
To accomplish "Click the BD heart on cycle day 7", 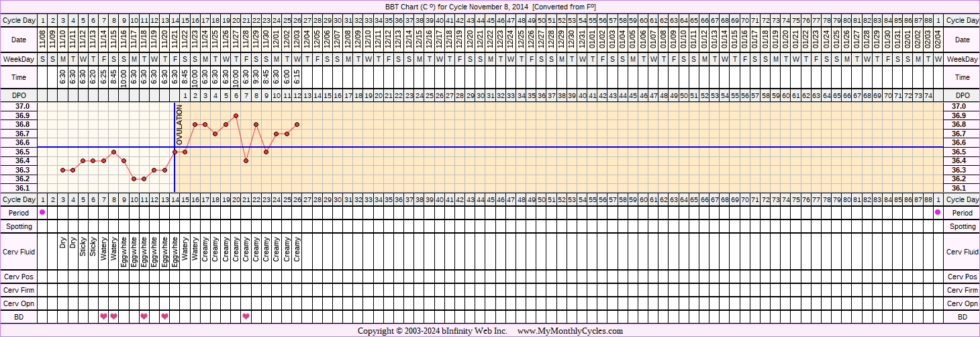I will tap(103, 316).
